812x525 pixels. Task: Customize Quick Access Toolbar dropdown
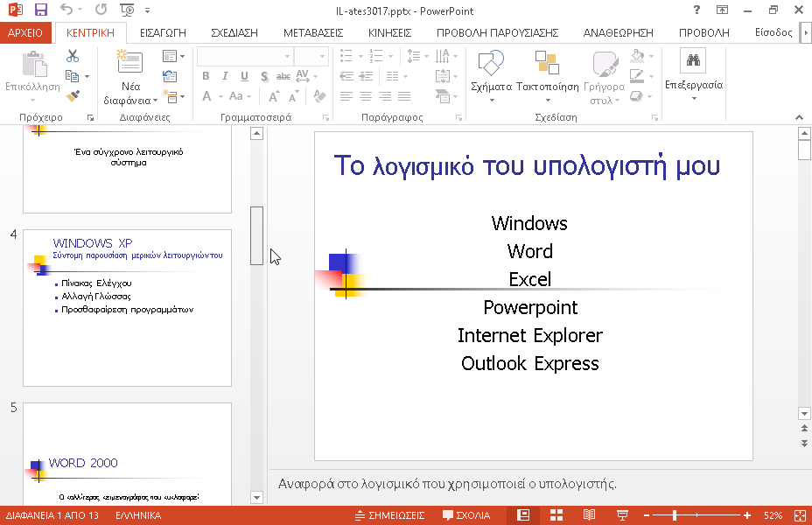click(x=148, y=10)
